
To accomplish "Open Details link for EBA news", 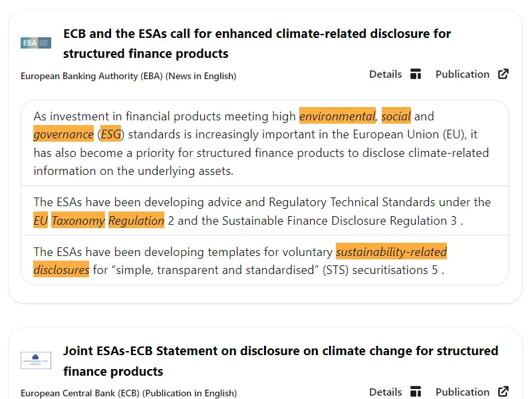I will [x=386, y=74].
